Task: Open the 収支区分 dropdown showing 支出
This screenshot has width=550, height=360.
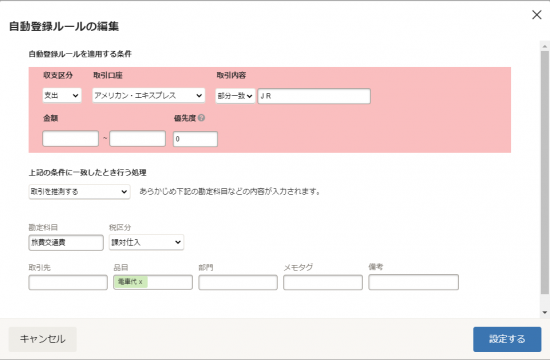Action: pos(62,95)
